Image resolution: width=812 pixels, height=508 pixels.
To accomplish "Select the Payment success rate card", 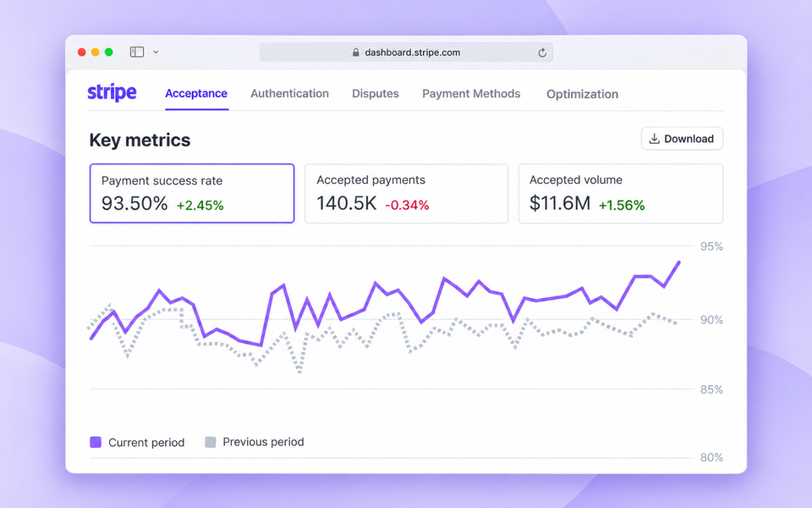I will (192, 193).
